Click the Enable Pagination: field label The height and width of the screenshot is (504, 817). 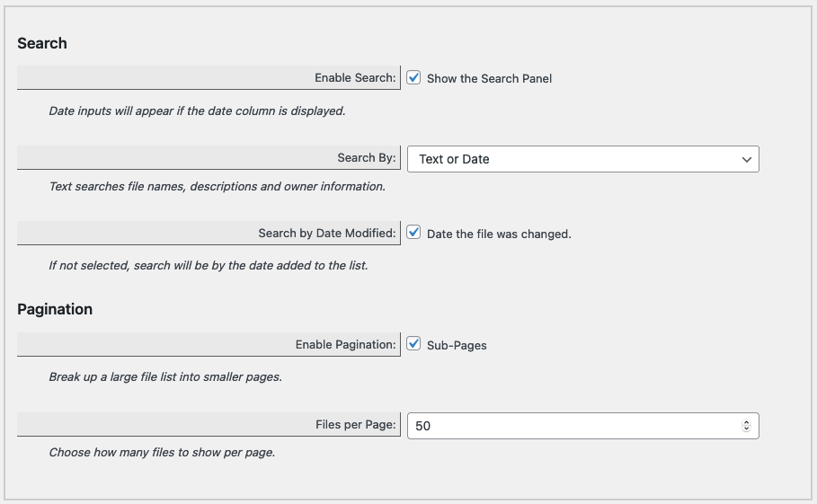coord(346,345)
